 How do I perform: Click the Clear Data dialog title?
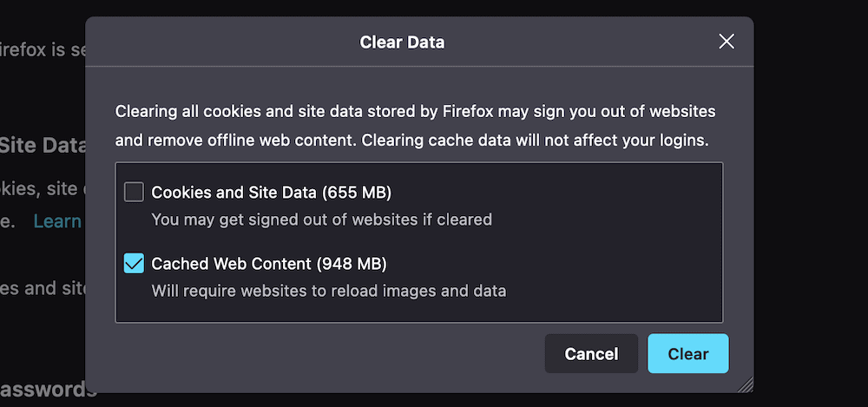[402, 42]
